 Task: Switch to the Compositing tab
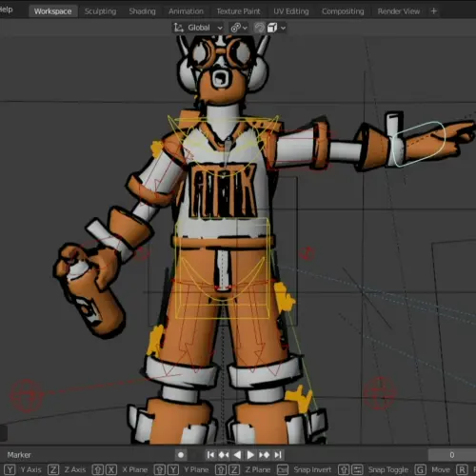point(343,11)
